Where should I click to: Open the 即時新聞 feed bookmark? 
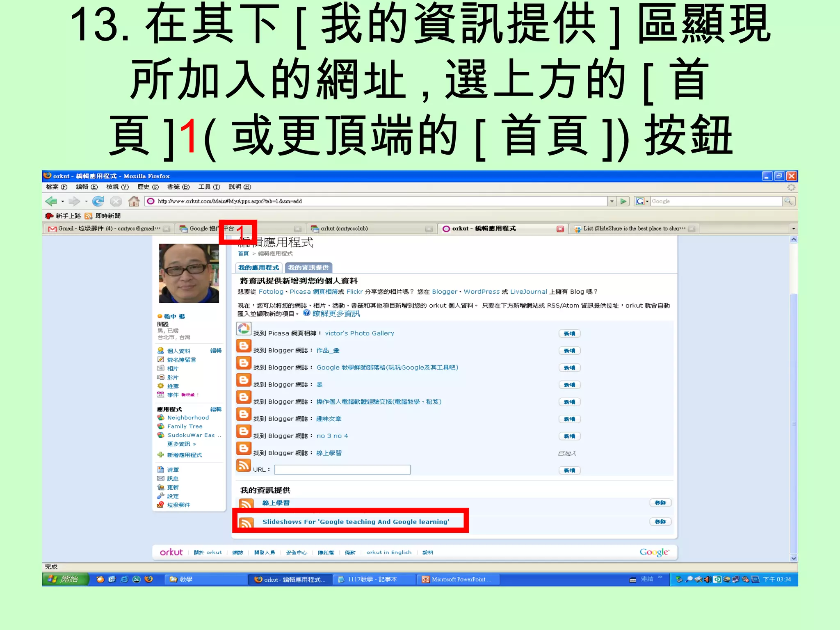103,216
